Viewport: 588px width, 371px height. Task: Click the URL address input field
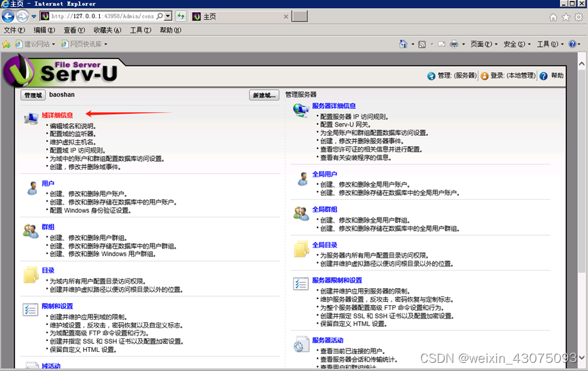[103, 16]
